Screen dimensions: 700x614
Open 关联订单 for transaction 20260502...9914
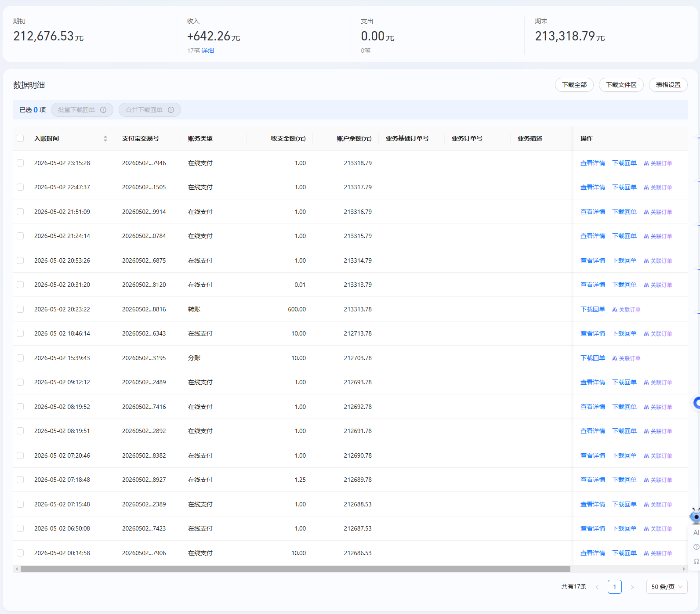658,212
